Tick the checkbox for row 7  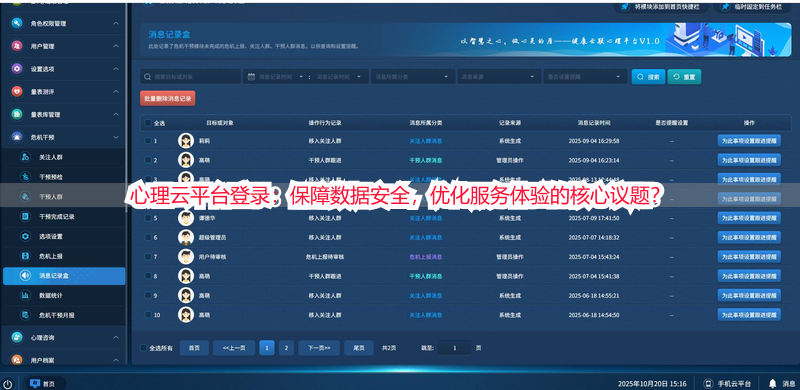[x=148, y=257]
